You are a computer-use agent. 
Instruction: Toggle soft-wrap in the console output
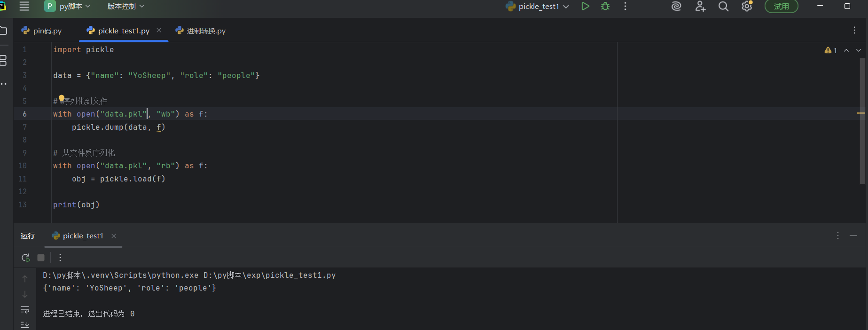(25, 310)
